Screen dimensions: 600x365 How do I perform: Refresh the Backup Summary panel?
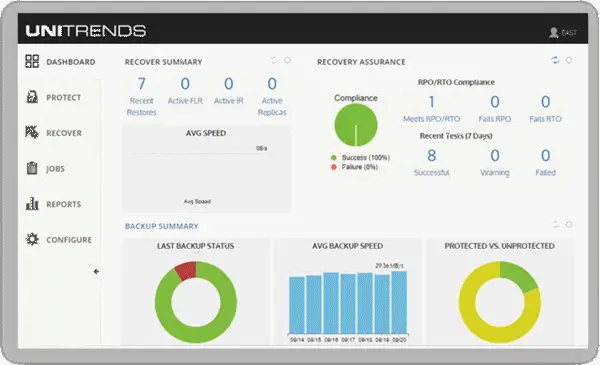pyautogui.click(x=555, y=225)
